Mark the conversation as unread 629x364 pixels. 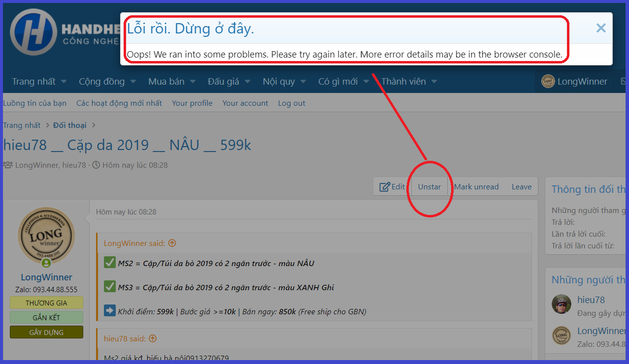pos(476,187)
